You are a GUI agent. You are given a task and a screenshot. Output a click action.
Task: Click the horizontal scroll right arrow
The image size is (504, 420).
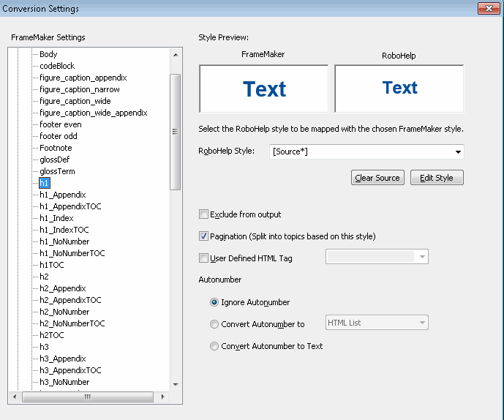(162, 397)
